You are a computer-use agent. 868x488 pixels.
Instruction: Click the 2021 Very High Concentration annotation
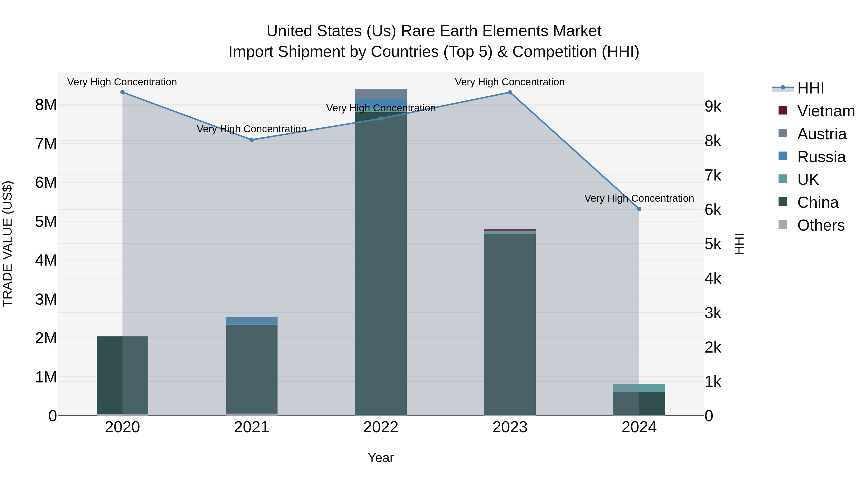[x=252, y=129]
